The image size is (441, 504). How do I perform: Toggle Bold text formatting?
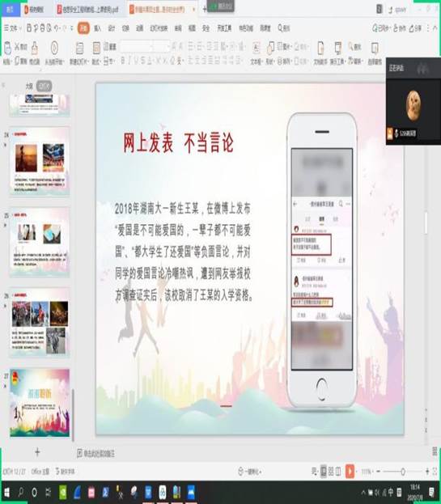point(122,60)
